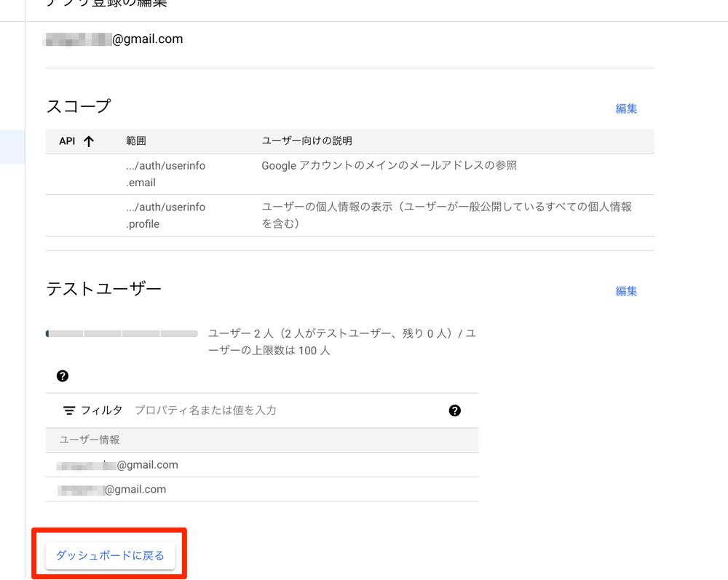Click the ダッシュボードに戻る button
The image size is (728, 580).
point(109,555)
